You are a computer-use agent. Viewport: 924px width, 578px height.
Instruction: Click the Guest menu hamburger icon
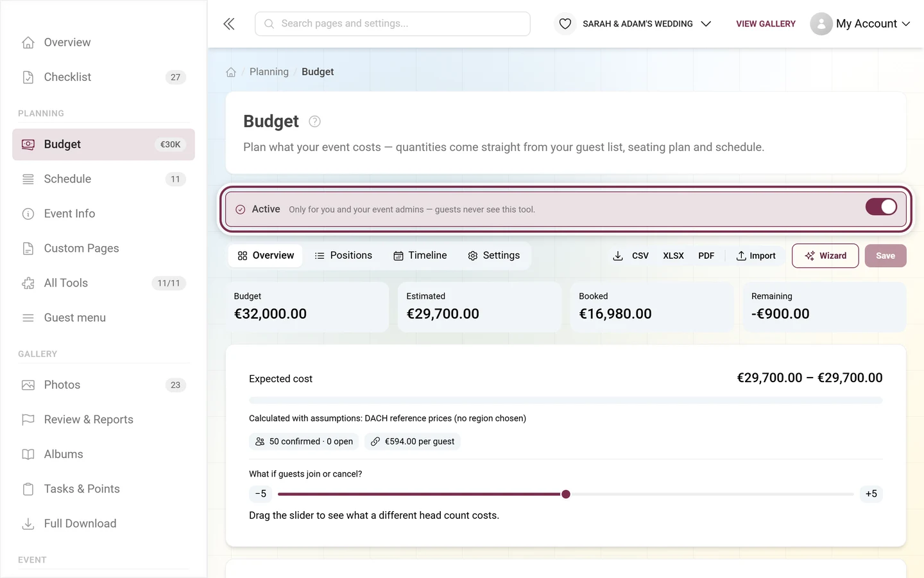(x=28, y=318)
